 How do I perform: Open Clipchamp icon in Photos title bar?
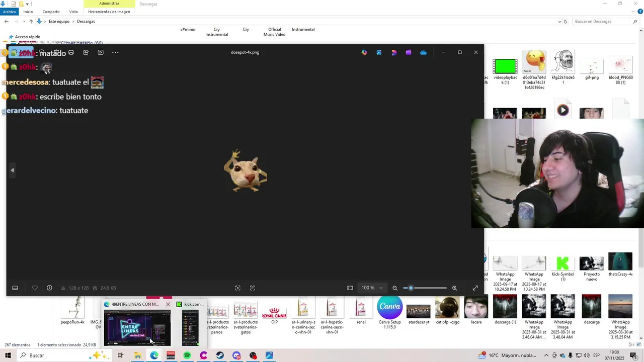409,52
